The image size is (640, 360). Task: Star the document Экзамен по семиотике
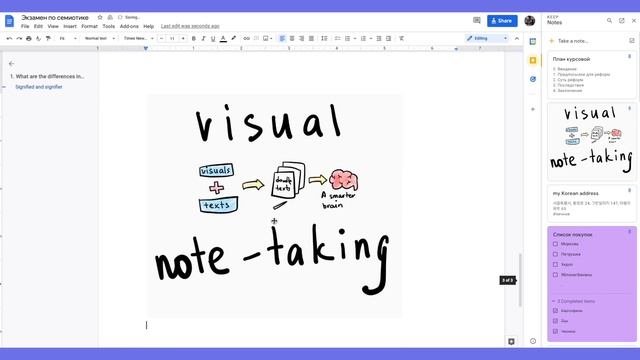pos(100,17)
